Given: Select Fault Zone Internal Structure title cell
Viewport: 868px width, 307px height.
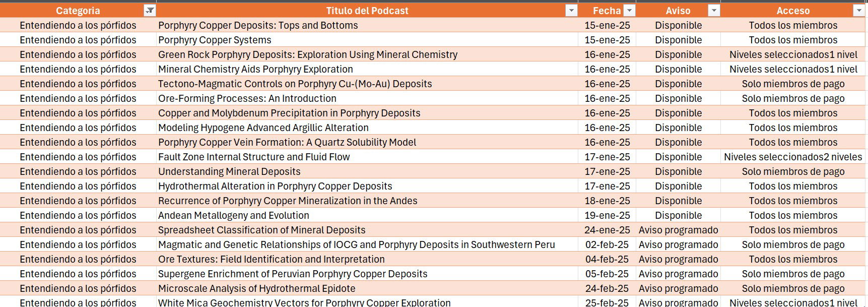Looking at the screenshot, I should 254,157.
